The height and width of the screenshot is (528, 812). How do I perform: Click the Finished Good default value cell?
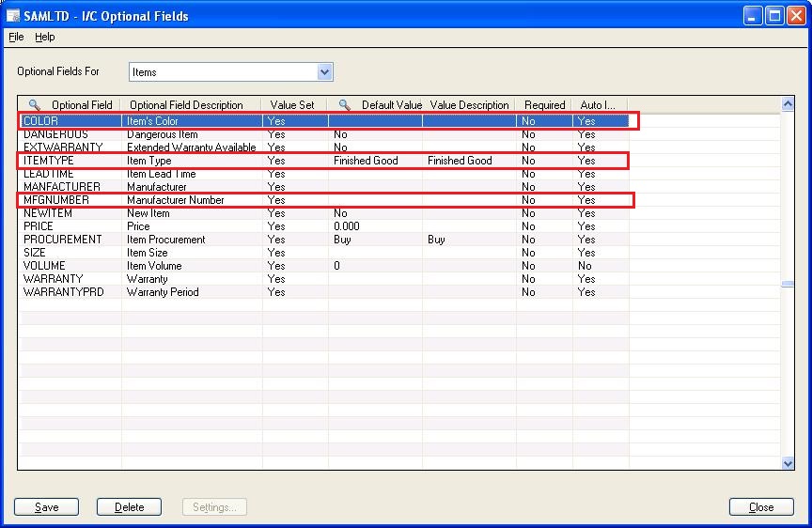(x=375, y=161)
